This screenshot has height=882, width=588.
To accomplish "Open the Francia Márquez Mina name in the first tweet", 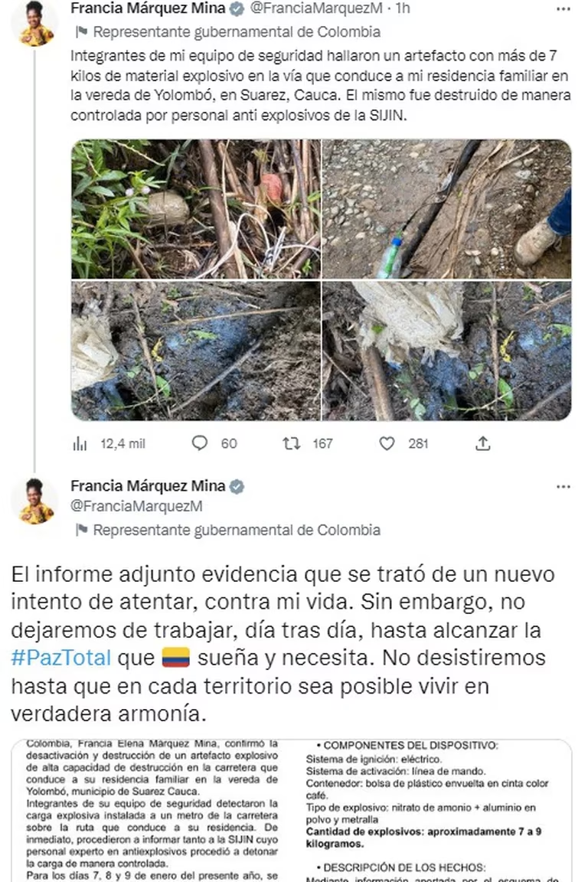I will 148,8.
